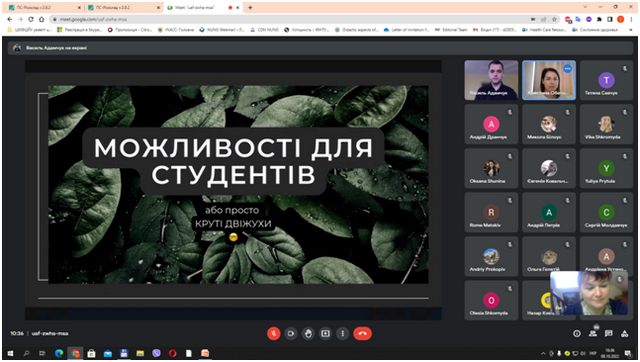Open Opera browser from taskbar

point(173,353)
